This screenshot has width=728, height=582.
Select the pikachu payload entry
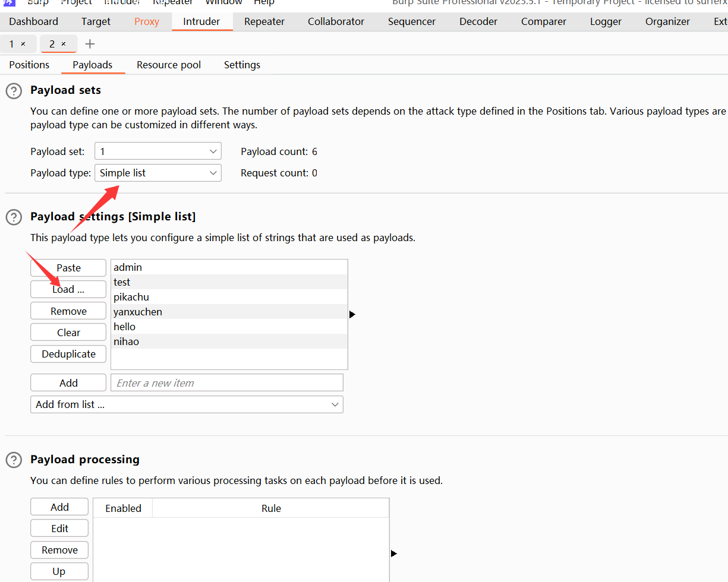pos(229,297)
